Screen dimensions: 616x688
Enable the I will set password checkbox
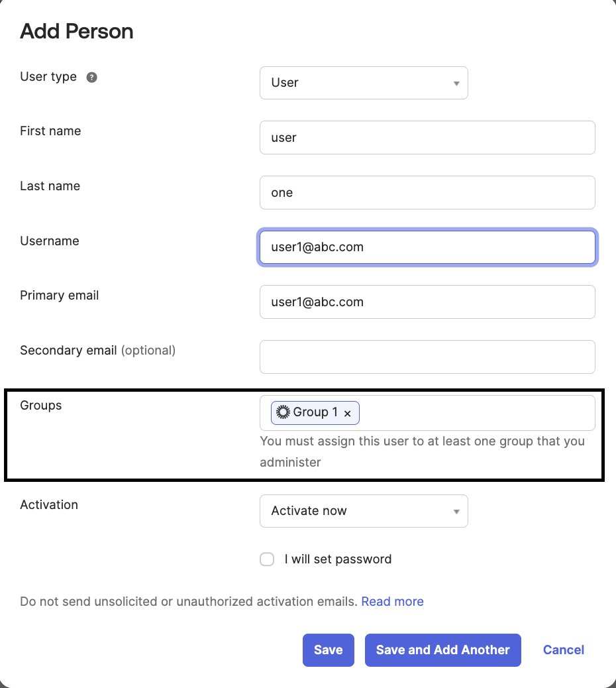267,559
